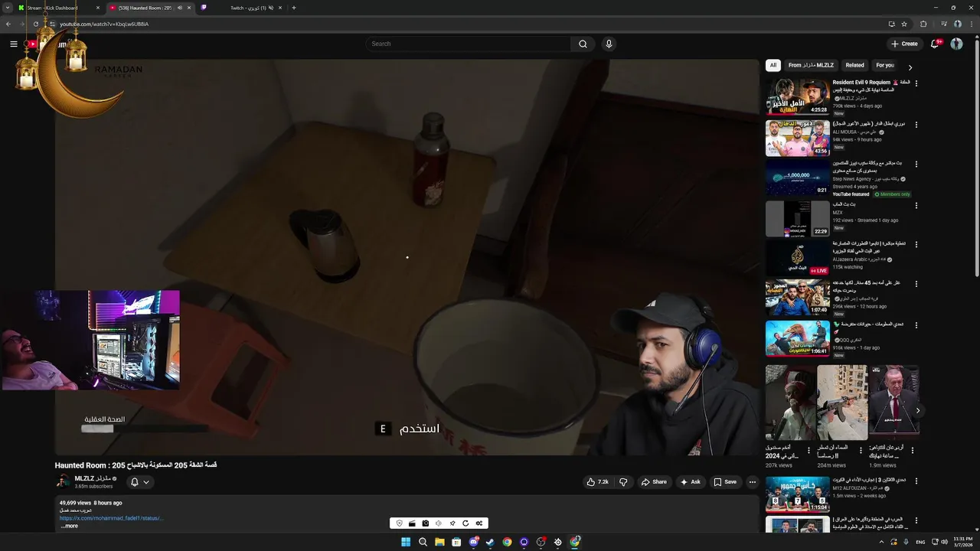
Task: Switch to the Twitch tab
Action: (241, 8)
